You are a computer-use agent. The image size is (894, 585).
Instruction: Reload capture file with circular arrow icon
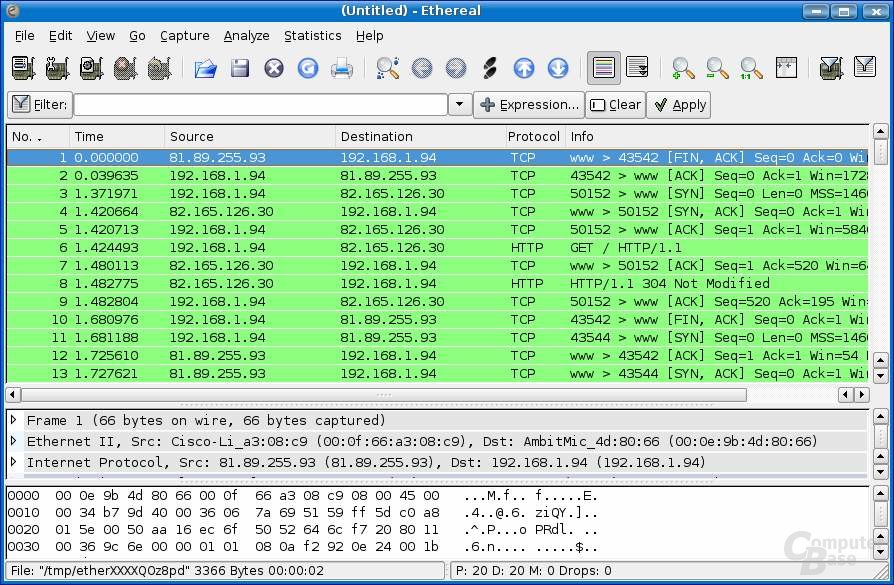(x=308, y=68)
